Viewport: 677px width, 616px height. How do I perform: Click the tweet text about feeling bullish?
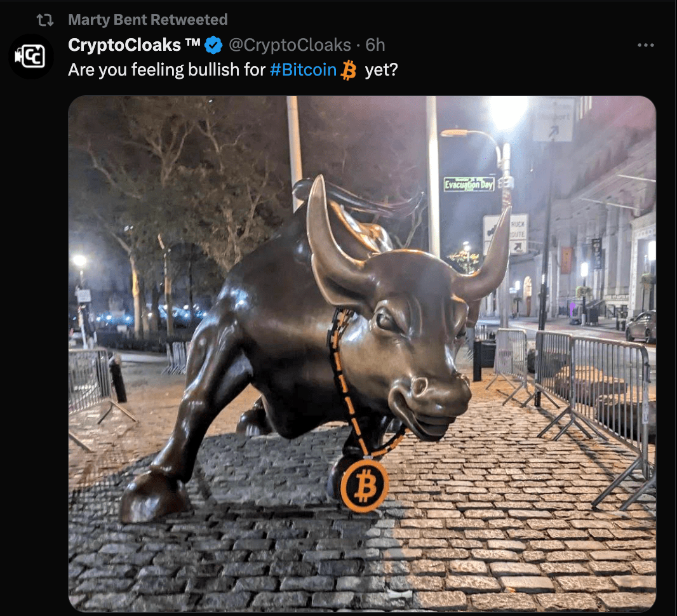[x=232, y=70]
